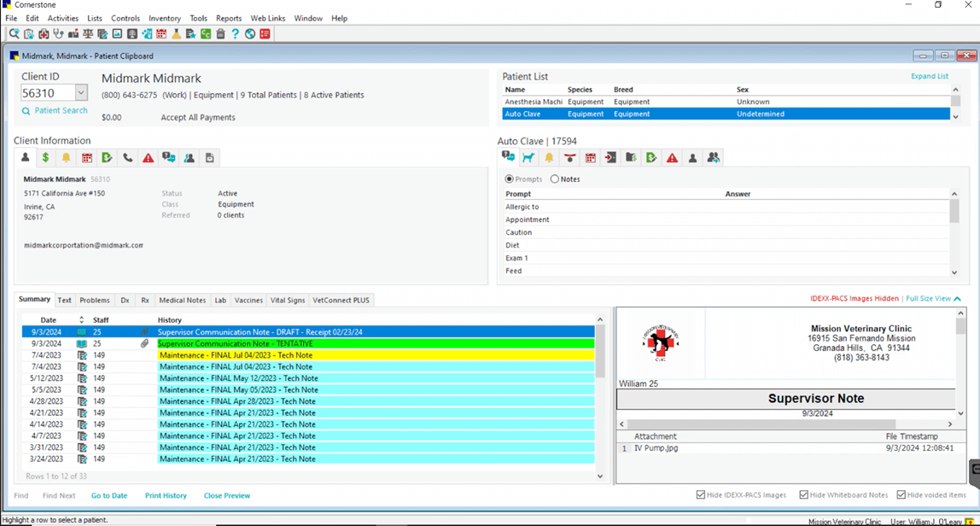Select the dollar sign tab in Client Information
Viewport: 980px width, 526px height.
pyautogui.click(x=45, y=157)
